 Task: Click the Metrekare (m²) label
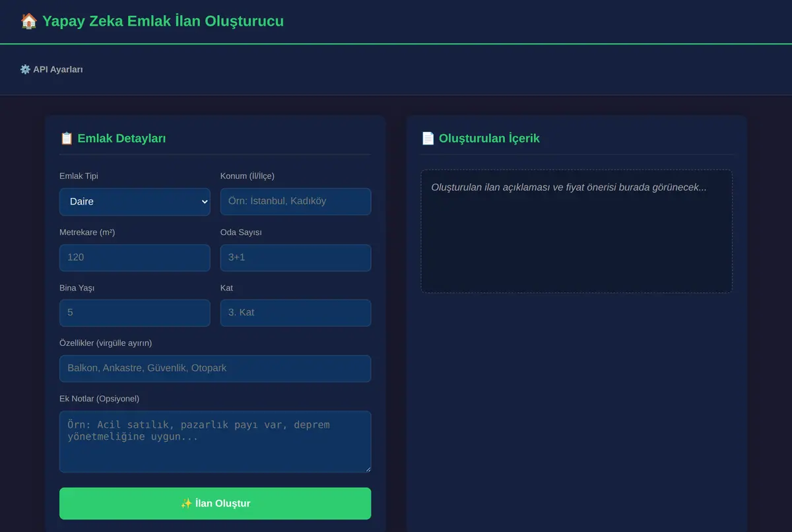(87, 232)
